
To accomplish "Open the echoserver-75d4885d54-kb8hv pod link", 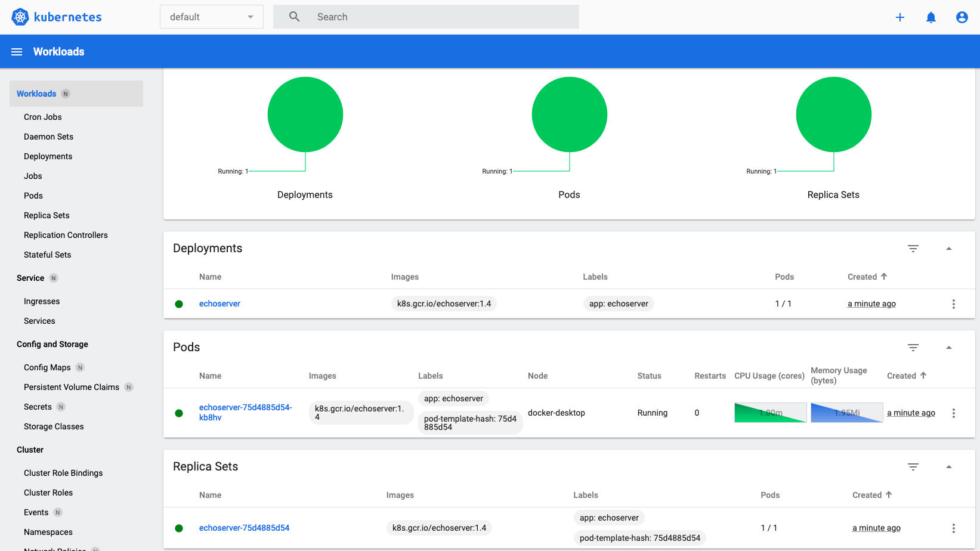I will click(x=246, y=413).
